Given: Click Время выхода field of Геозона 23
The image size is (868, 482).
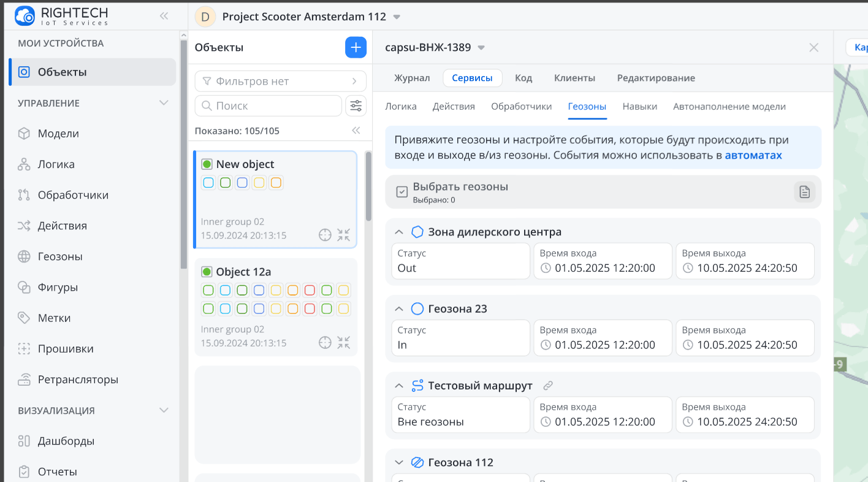Looking at the screenshot, I should coord(745,337).
